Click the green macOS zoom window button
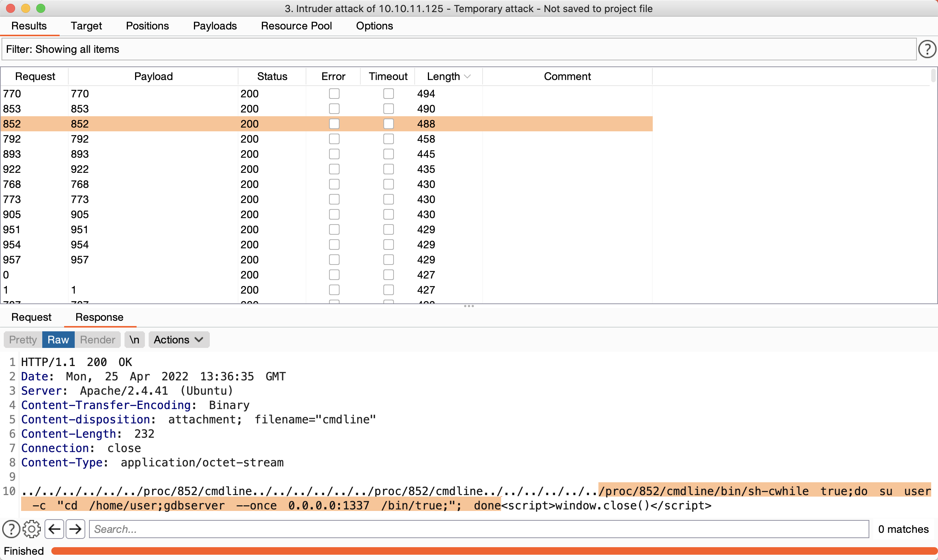Screen dimensions: 938x560 click(41, 8)
